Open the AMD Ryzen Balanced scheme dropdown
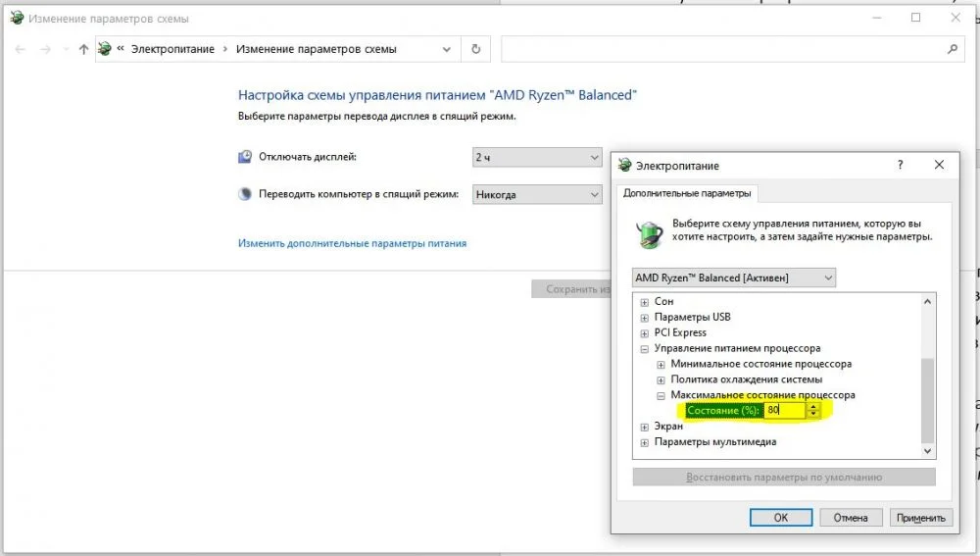Screen dimensions: 980x556 click(x=734, y=278)
